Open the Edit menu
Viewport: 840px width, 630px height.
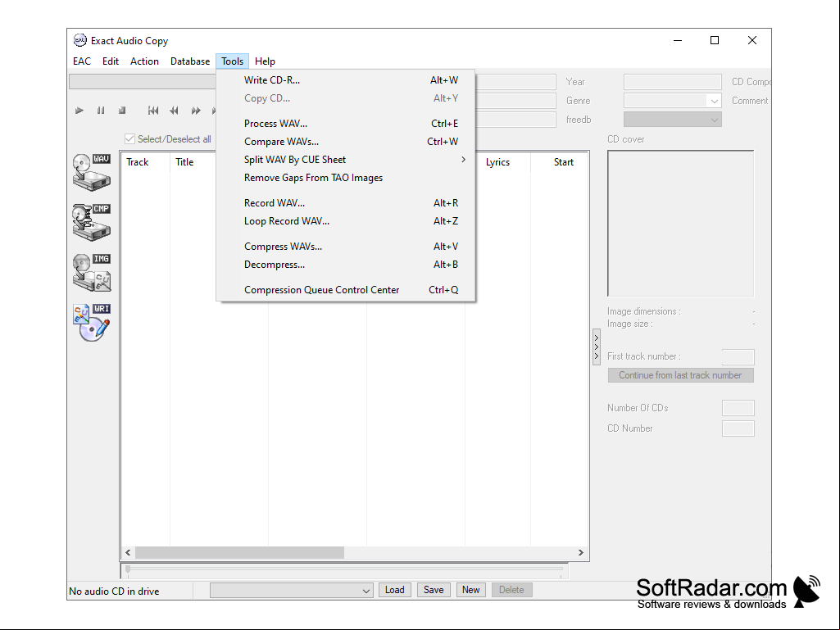tap(111, 61)
